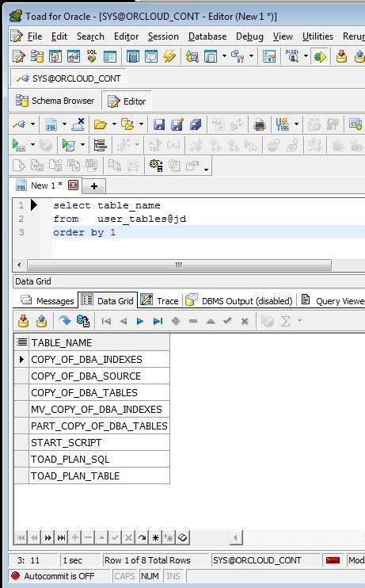This screenshot has width=365, height=588.
Task: Close the New 1 editor tab
Action: pyautogui.click(x=74, y=185)
